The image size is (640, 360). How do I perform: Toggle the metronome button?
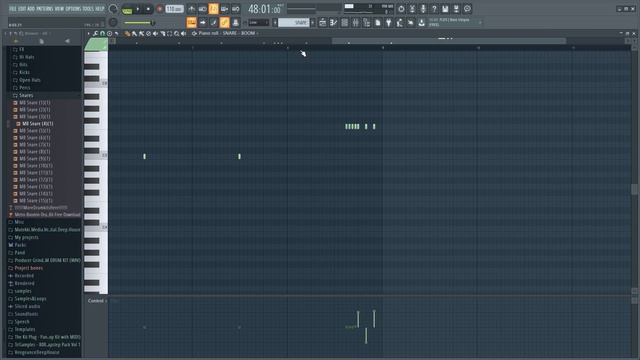click(x=191, y=9)
